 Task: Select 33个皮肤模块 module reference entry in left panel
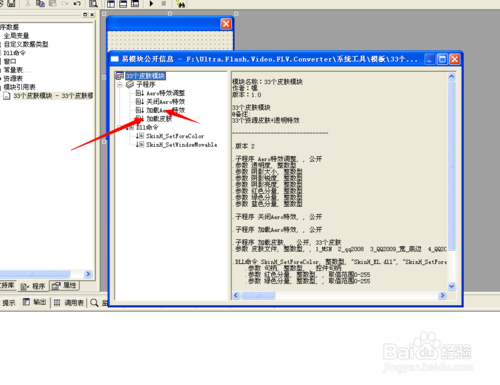click(53, 96)
